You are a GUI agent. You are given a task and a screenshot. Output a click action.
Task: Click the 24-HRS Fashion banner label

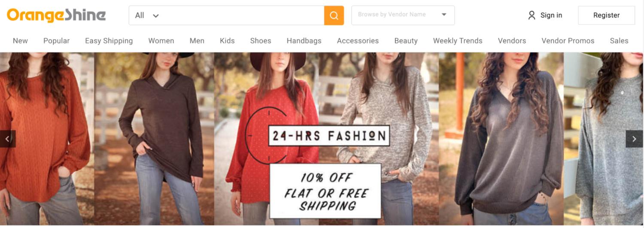click(x=329, y=136)
